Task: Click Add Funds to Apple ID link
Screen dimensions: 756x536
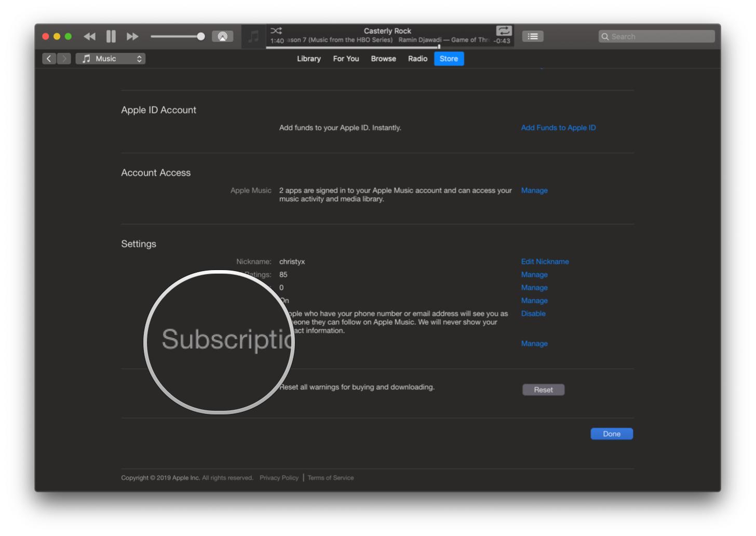Action: (x=558, y=128)
